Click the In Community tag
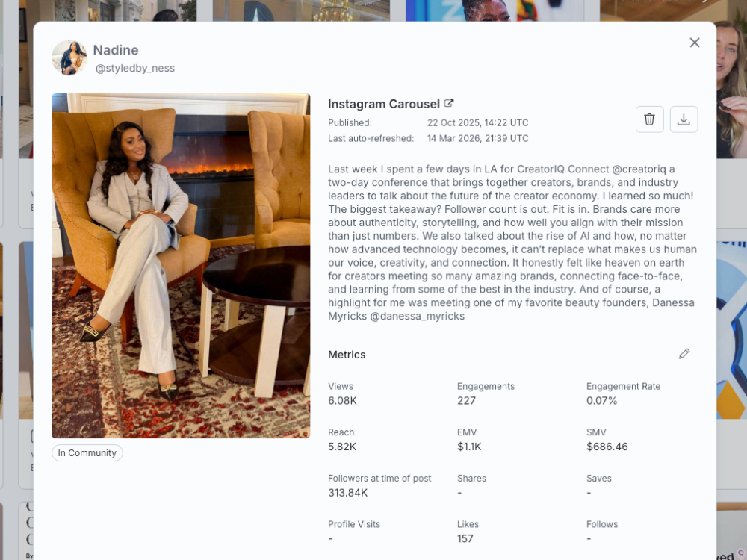The image size is (747, 560). coord(87,453)
